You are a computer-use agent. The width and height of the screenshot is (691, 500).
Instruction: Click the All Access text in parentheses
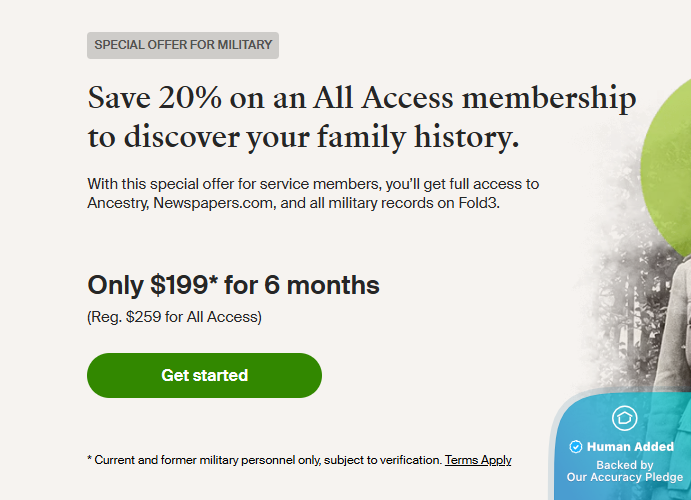pos(229,318)
